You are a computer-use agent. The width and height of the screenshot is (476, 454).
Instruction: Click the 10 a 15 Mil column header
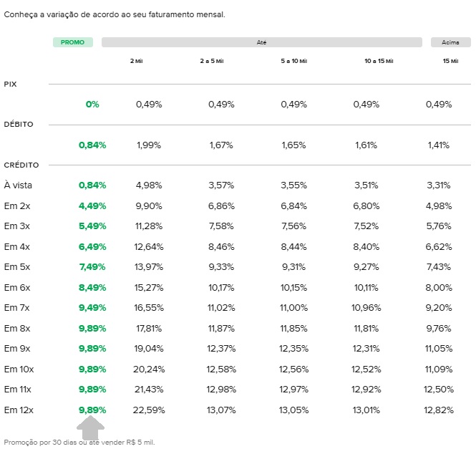[x=379, y=61]
